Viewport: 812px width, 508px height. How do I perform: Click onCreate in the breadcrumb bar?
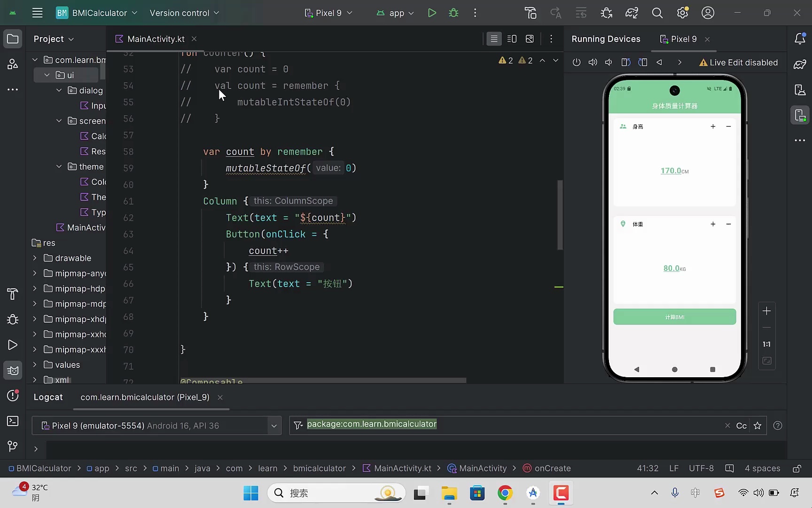pyautogui.click(x=552, y=468)
